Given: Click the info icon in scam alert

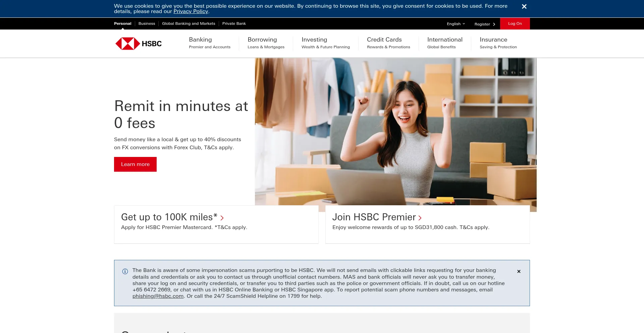Looking at the screenshot, I should pyautogui.click(x=125, y=271).
